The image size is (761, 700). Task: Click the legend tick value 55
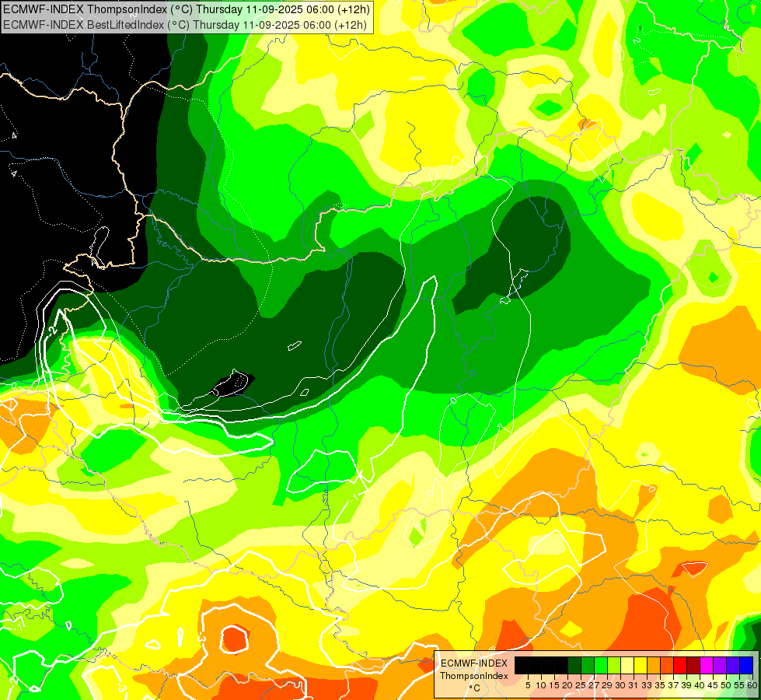pyautogui.click(x=739, y=685)
